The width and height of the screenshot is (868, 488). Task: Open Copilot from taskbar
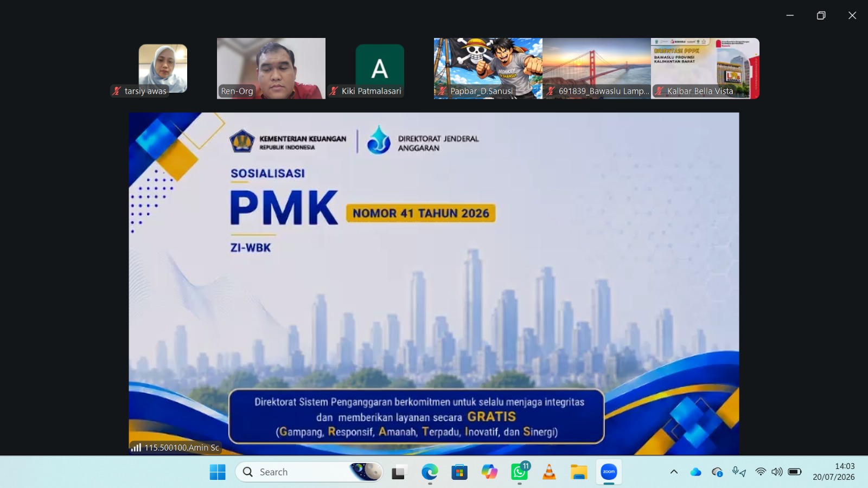(489, 472)
